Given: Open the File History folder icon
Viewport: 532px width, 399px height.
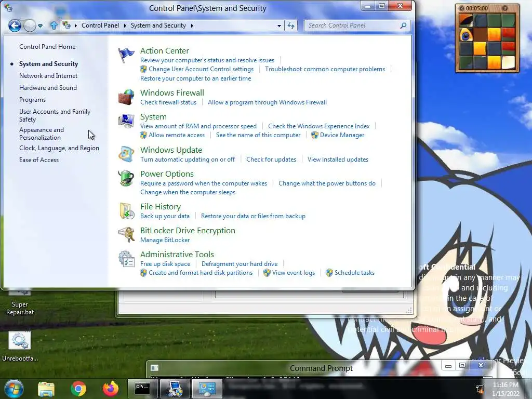Looking at the screenshot, I should tap(126, 211).
